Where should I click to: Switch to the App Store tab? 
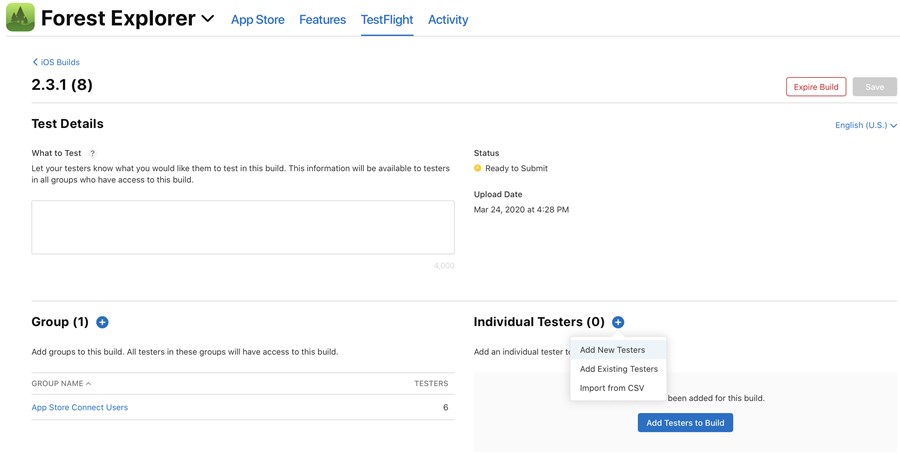tap(258, 20)
